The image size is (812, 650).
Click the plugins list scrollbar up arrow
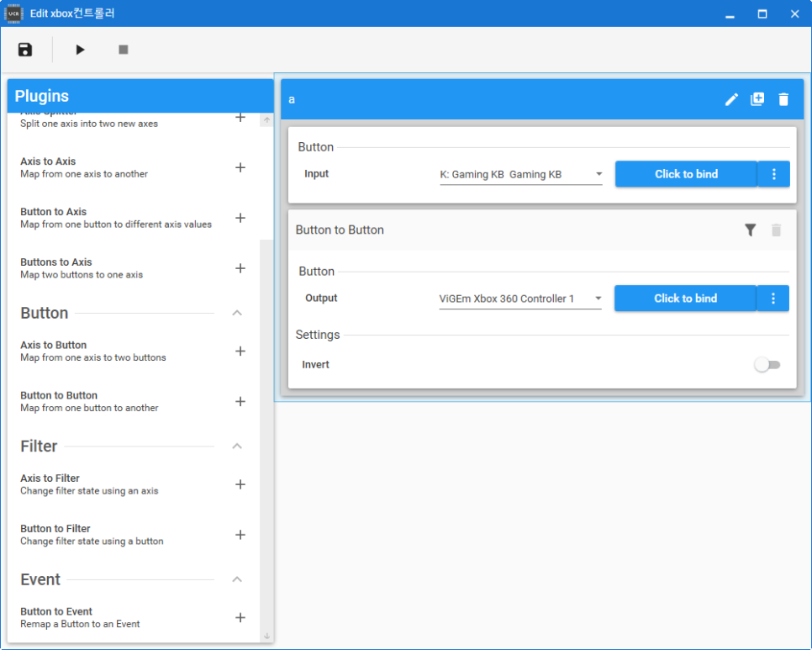tap(266, 119)
